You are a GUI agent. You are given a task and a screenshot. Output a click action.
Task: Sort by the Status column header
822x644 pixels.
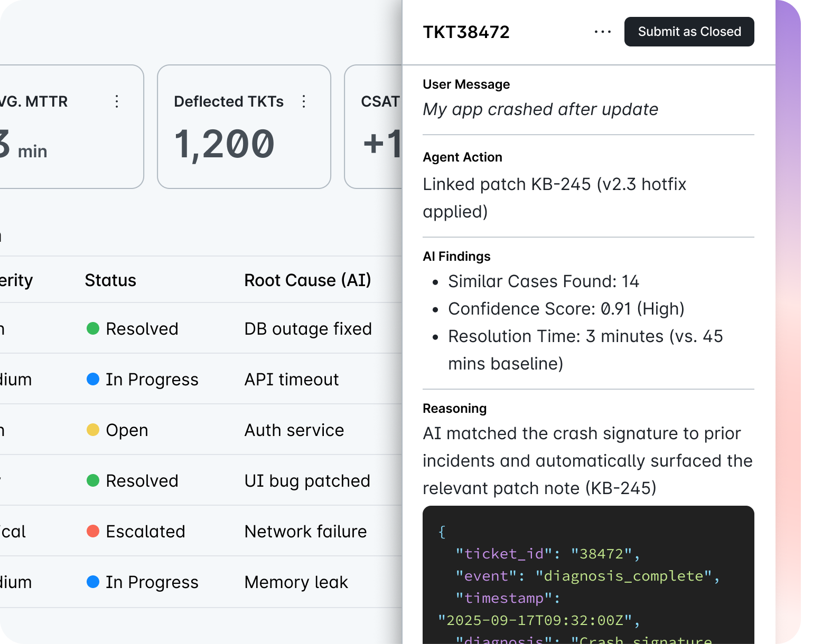(x=110, y=280)
